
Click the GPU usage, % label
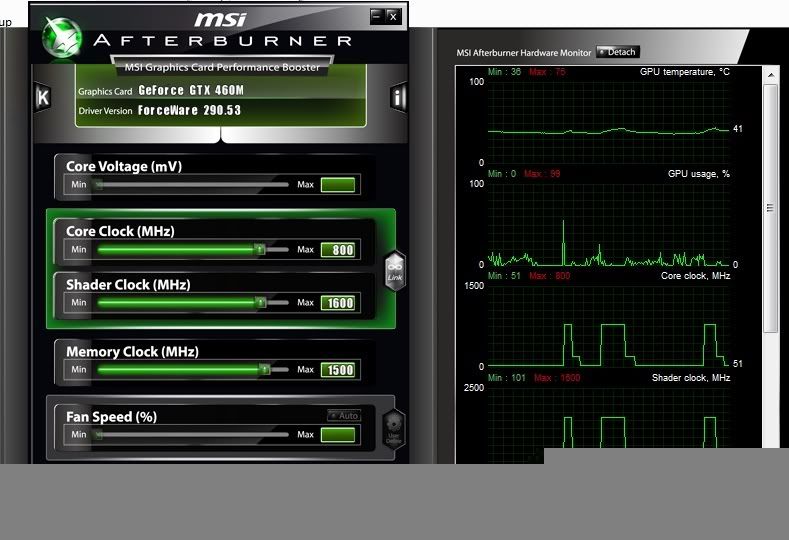tap(699, 174)
